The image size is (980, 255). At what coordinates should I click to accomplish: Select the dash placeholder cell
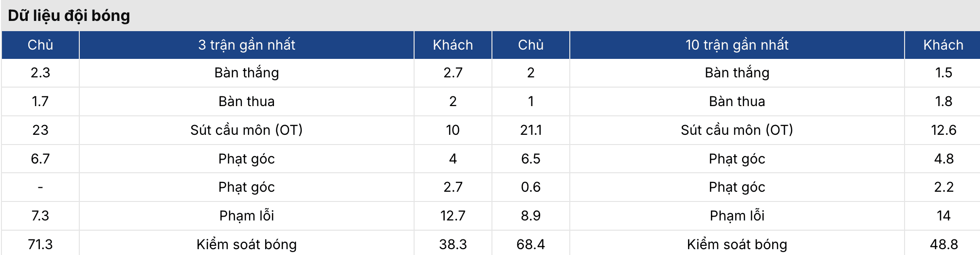click(40, 187)
